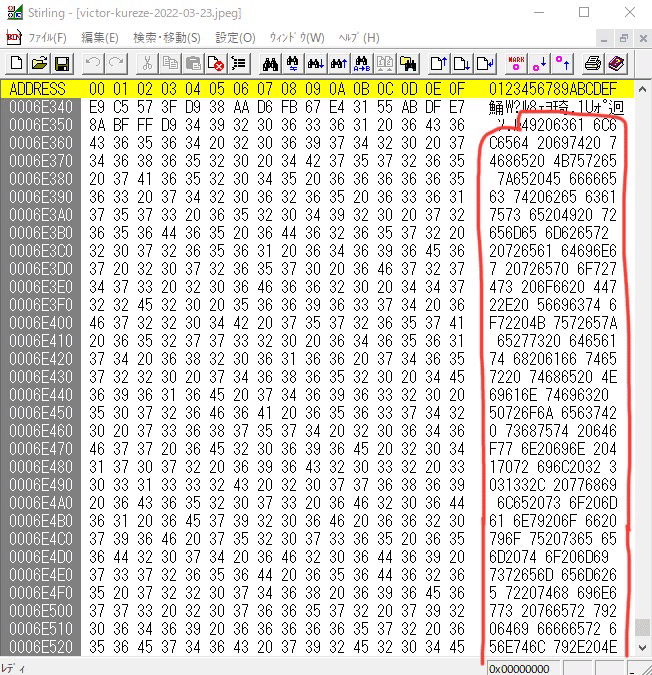The image size is (652, 675).
Task: Click the find-in-files folder binoculars icon
Action: 408,64
